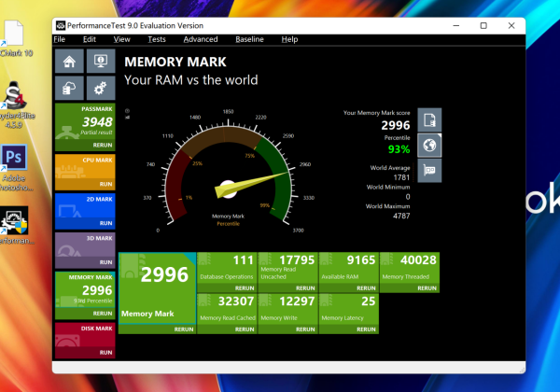This screenshot has height=392, width=560.
Task: Select the sidebar Memory Mark 2996 tile
Action: pyautogui.click(x=85, y=289)
